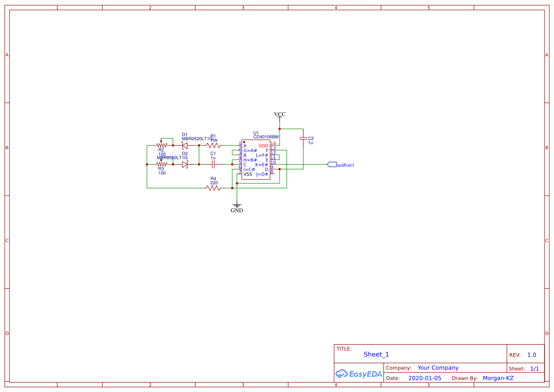Select the R4 220 resistor symbol
The image size is (554, 392).
[x=213, y=188]
